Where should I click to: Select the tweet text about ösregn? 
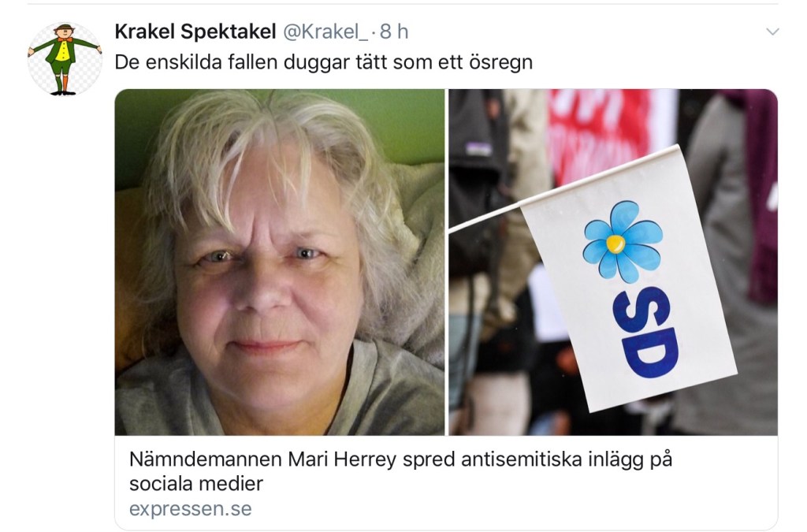click(323, 62)
